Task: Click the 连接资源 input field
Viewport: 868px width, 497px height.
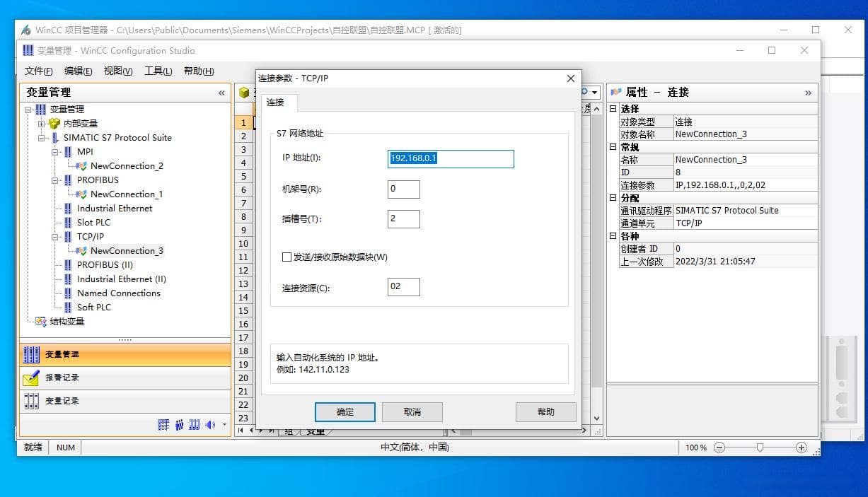Action: 404,287
